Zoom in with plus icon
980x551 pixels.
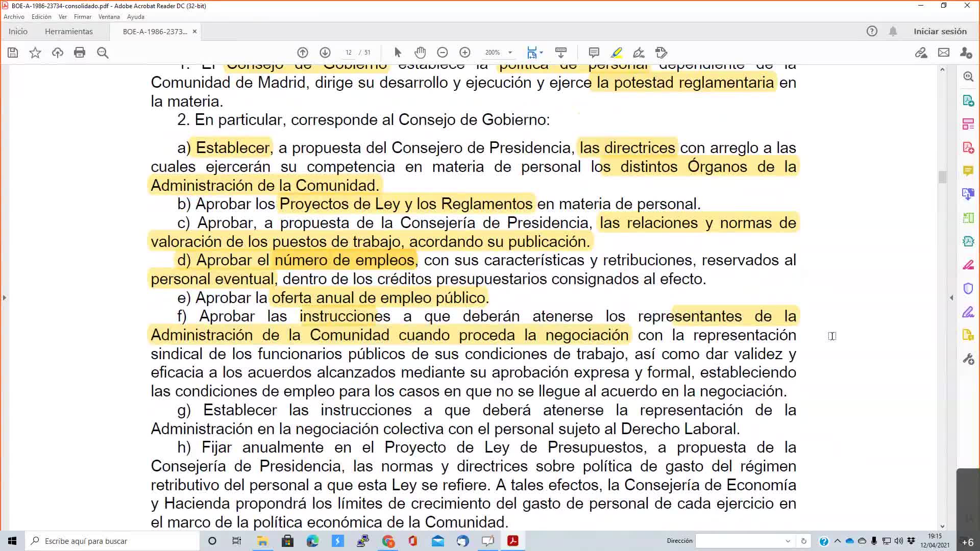tap(465, 53)
